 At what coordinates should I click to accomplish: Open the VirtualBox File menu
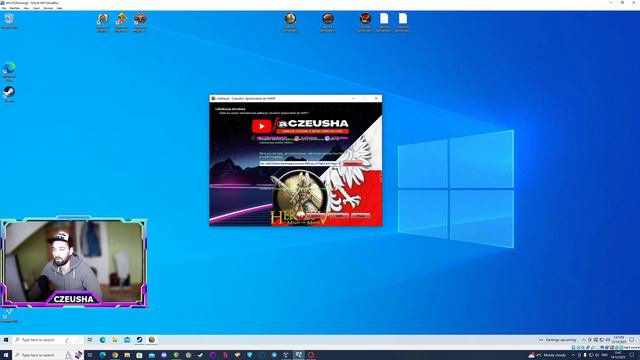(4, 8)
